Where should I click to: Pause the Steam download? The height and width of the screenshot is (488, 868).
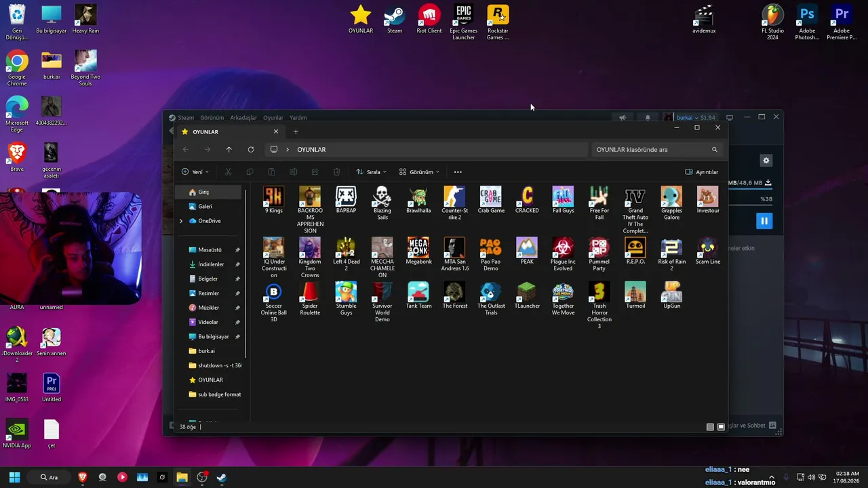point(764,221)
